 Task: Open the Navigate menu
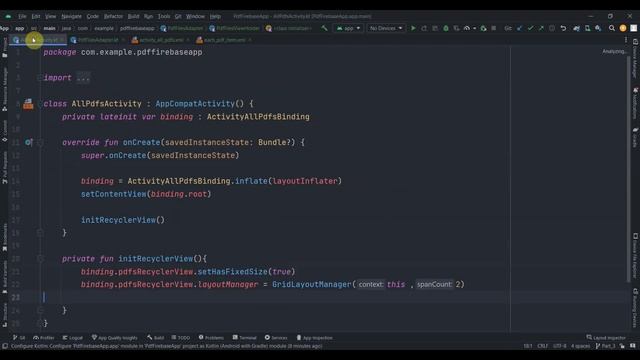pos(71,16)
